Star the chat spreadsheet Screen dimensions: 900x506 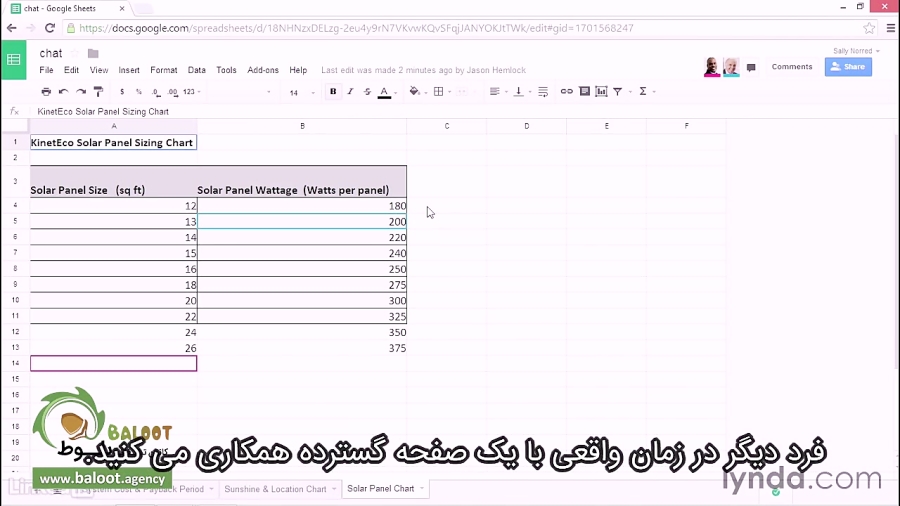pyautogui.click(x=75, y=53)
